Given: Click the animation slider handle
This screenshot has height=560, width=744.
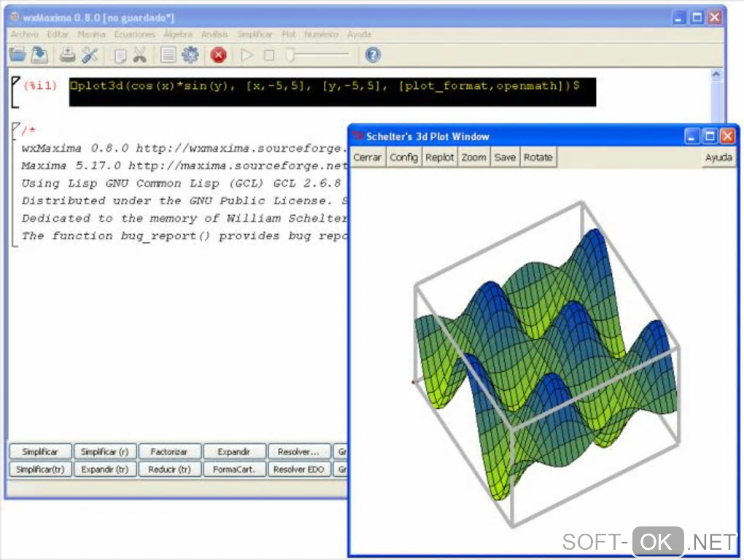Looking at the screenshot, I should click(290, 55).
